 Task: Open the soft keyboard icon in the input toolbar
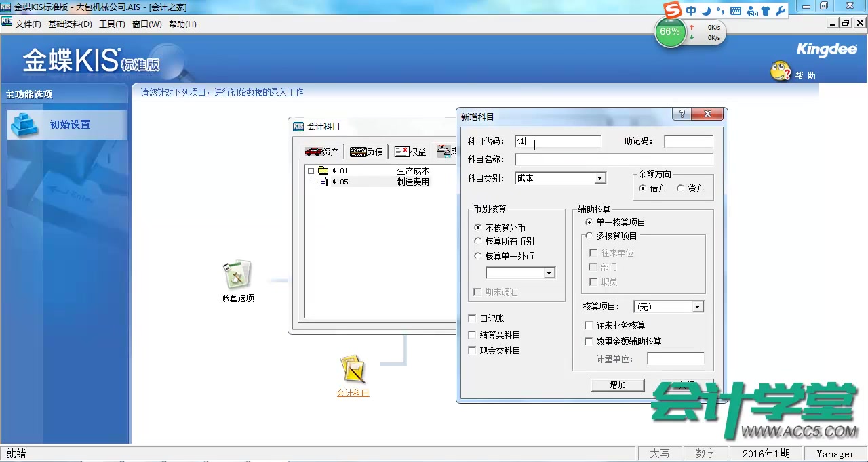tap(737, 10)
